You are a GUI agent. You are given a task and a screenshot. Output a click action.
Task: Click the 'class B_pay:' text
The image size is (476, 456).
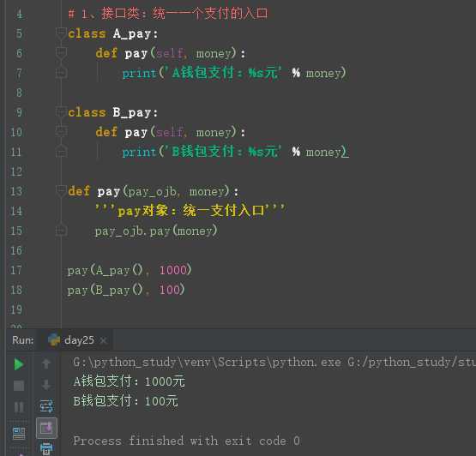(113, 112)
